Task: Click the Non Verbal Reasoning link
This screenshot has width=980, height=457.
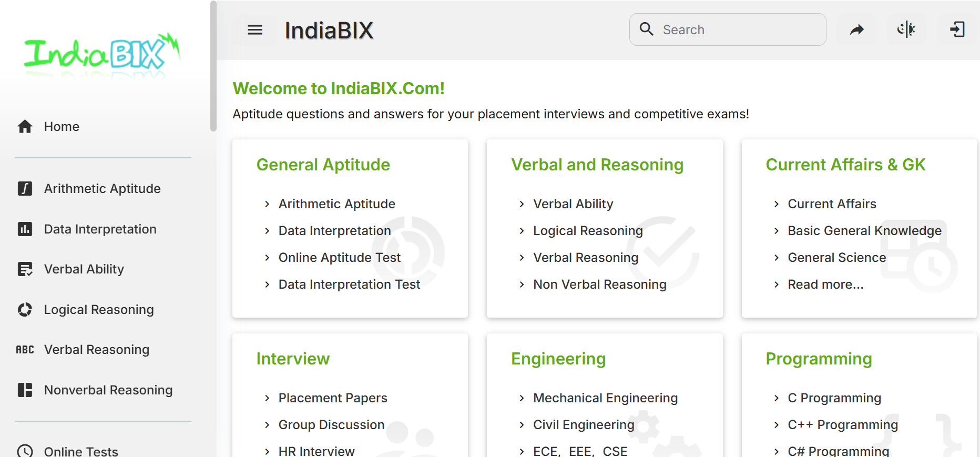Action: 599,285
